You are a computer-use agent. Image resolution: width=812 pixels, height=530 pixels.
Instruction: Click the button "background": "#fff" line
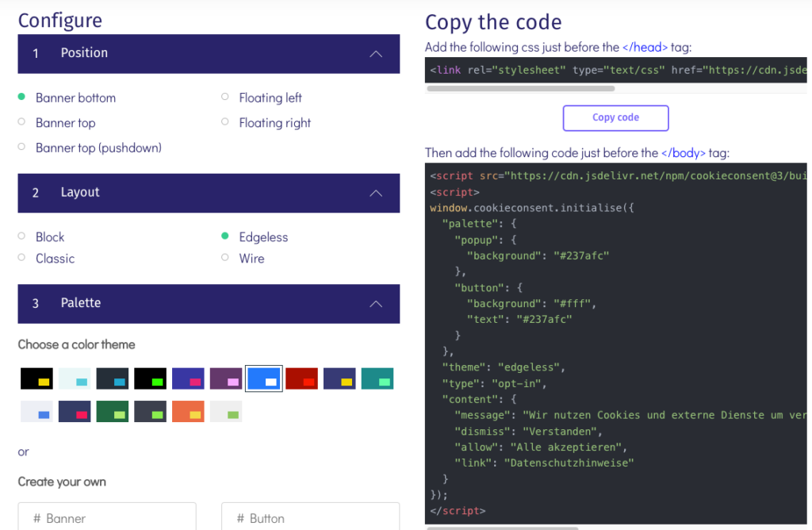pyautogui.click(x=532, y=304)
